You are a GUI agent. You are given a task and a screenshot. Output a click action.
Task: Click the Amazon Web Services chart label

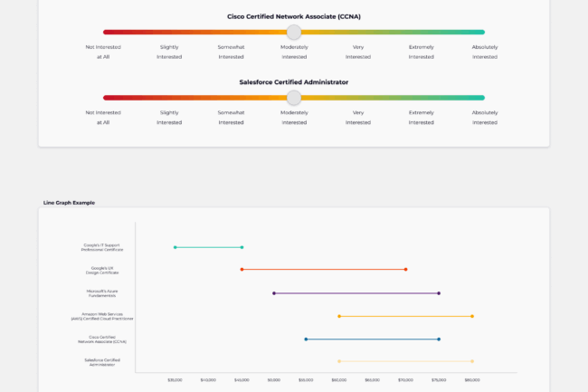[101, 317]
